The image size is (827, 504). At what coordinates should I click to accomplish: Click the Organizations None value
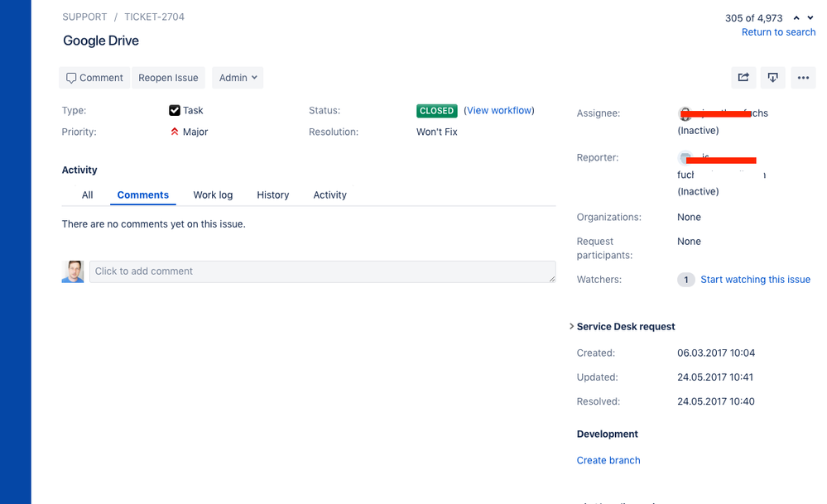coord(689,217)
